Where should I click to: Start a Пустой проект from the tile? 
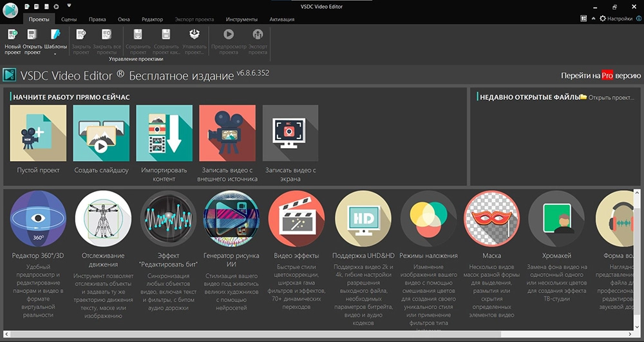(38, 133)
